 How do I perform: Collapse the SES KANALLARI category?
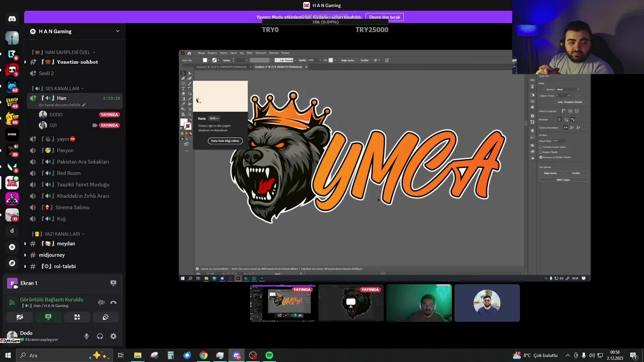pos(57,88)
